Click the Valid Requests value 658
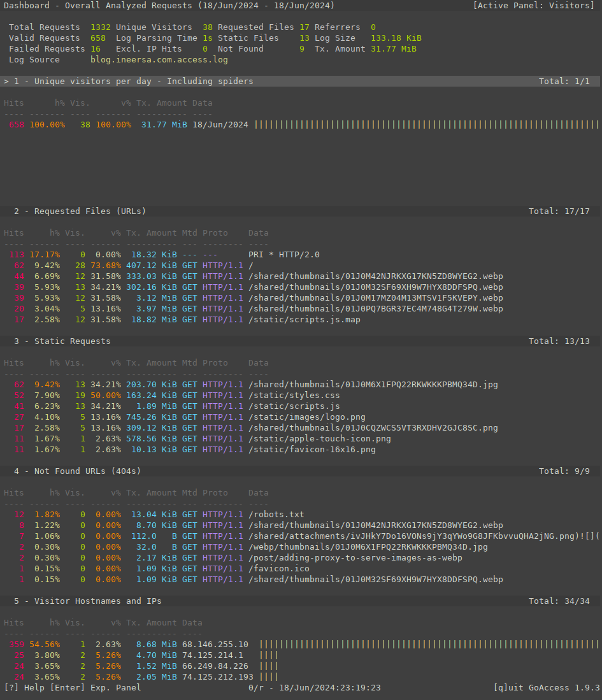 click(x=98, y=38)
